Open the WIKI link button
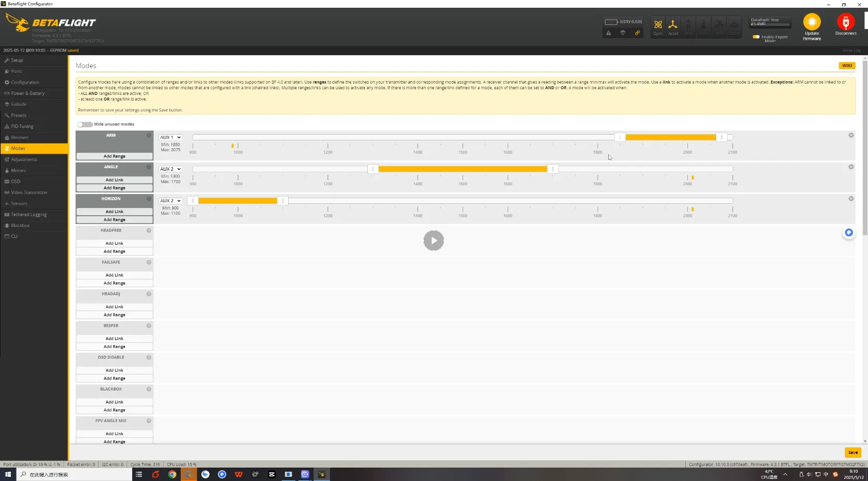 (x=847, y=66)
